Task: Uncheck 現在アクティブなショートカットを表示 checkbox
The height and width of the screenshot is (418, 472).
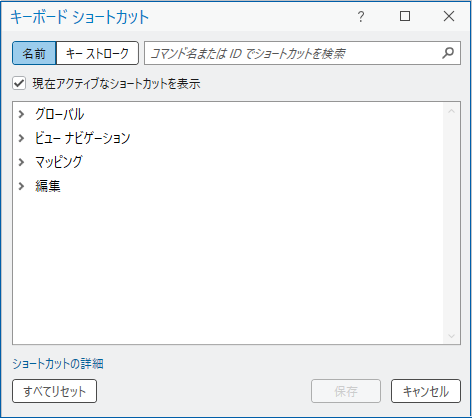Action: (19, 83)
